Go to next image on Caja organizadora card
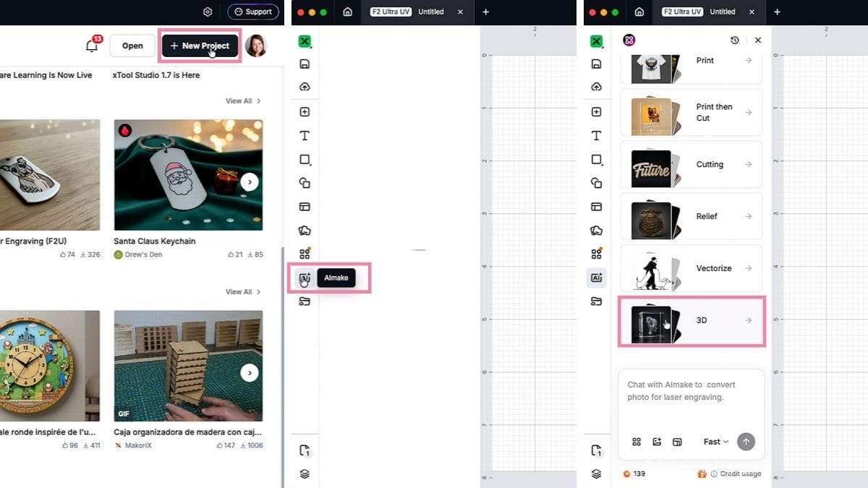 (x=250, y=373)
